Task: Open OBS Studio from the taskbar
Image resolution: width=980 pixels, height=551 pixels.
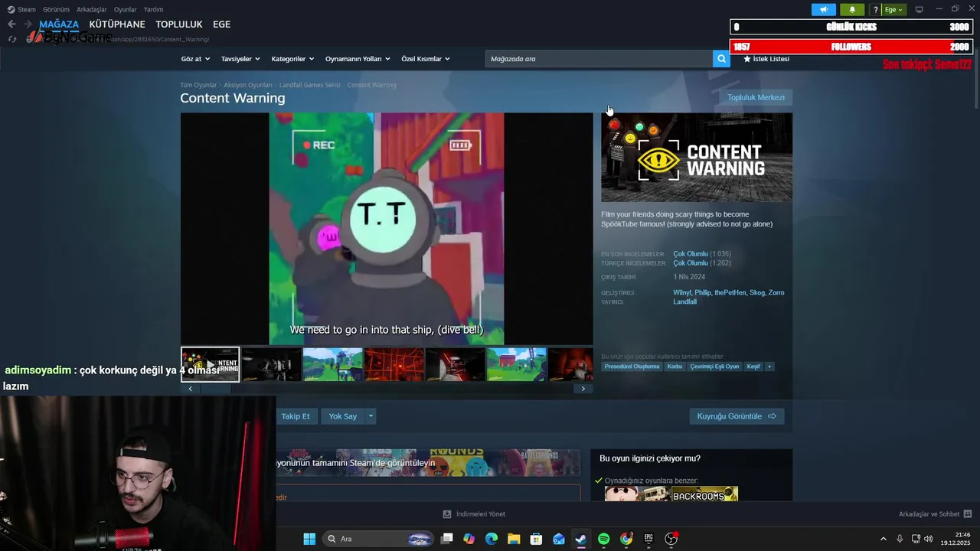Action: coord(671,539)
